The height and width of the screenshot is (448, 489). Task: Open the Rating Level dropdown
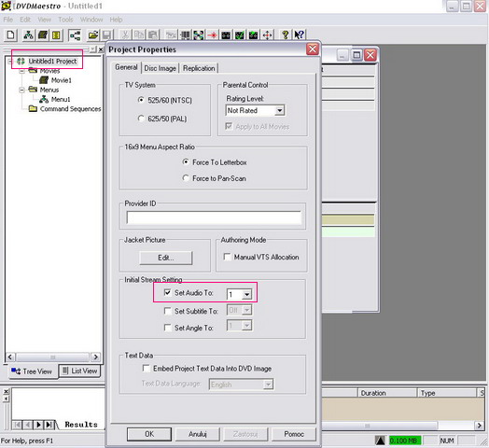coord(279,110)
